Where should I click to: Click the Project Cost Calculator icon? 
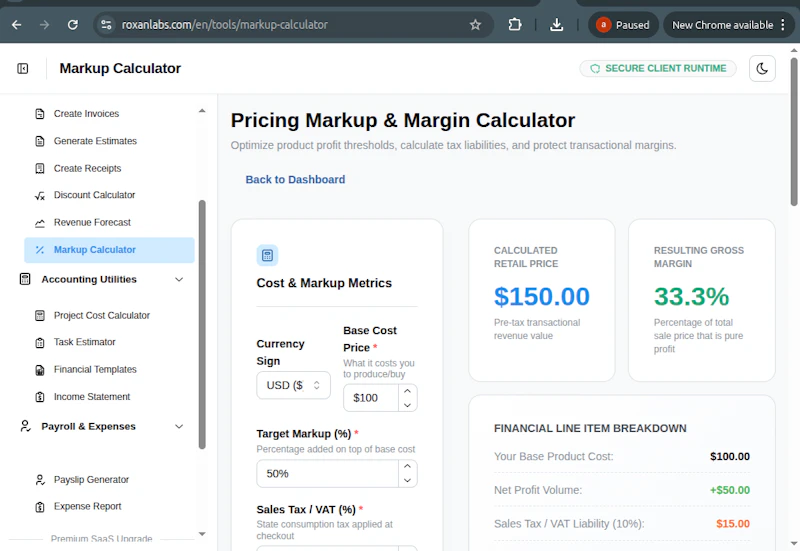tap(40, 316)
